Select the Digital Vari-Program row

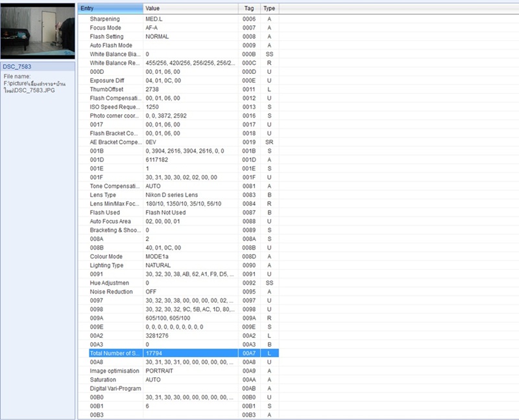pos(114,388)
